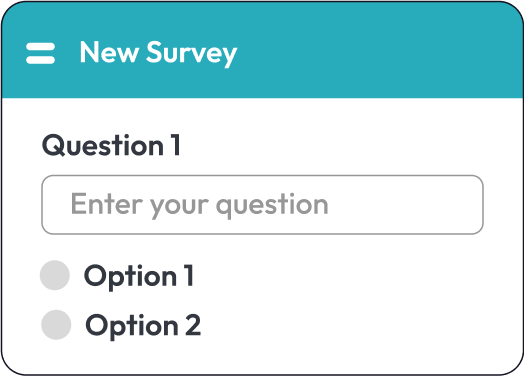Click the Option 1 label text
524x376 pixels.
pyautogui.click(x=139, y=276)
